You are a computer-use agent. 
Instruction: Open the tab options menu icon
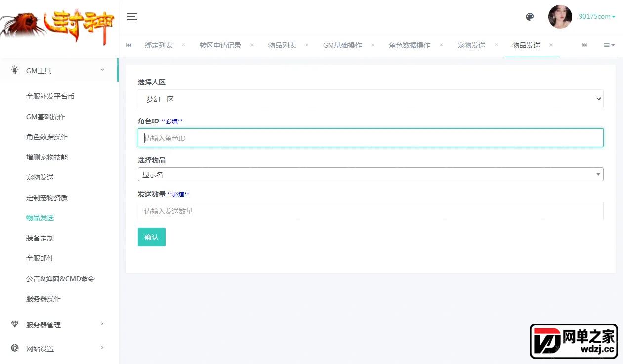pyautogui.click(x=609, y=45)
